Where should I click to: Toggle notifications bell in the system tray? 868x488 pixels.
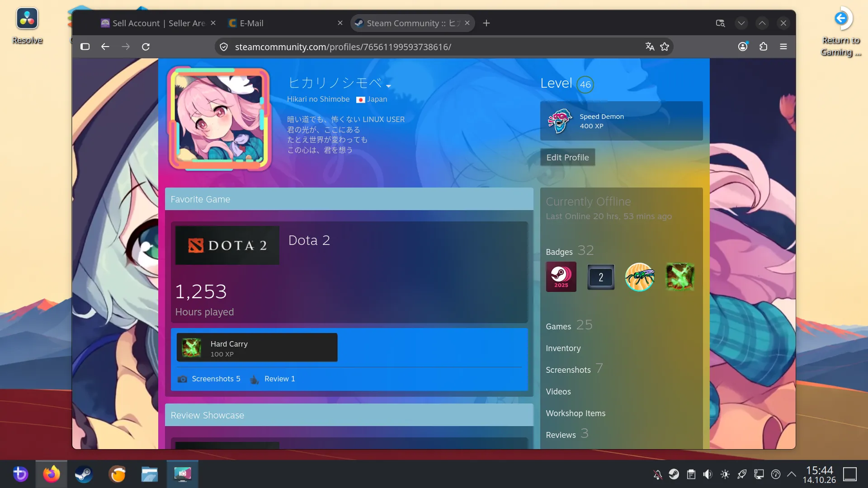point(658,474)
